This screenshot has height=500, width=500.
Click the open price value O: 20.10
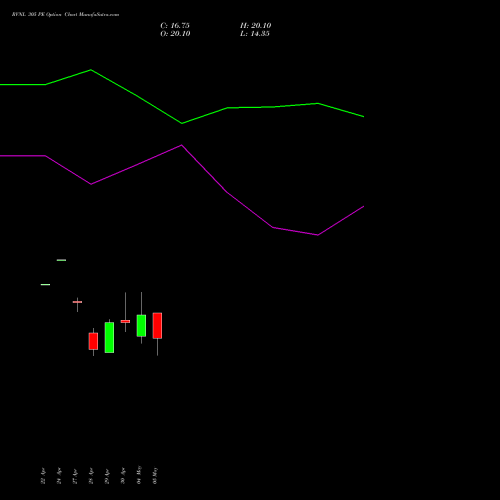[x=175, y=34]
